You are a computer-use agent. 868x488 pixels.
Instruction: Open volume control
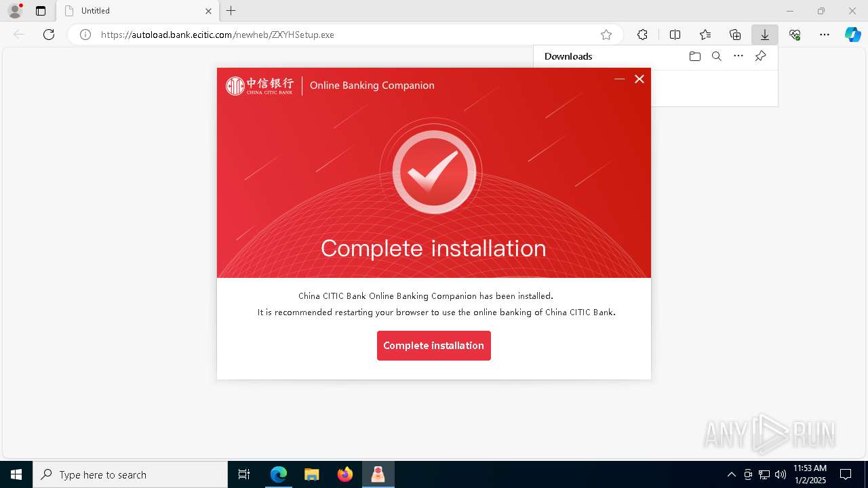pos(781,474)
